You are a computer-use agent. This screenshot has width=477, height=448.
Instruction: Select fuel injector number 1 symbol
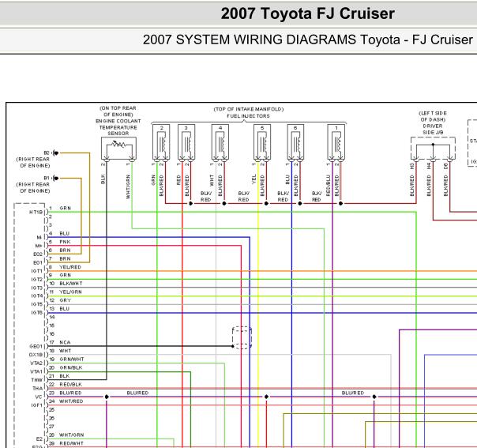(336, 142)
